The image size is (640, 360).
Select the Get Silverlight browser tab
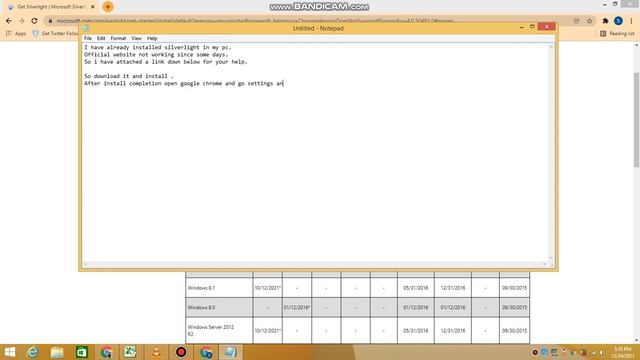[x=51, y=7]
